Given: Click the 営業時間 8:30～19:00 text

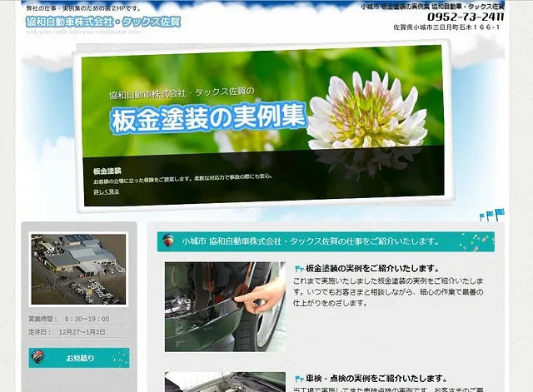Looking at the screenshot, I should point(69,319).
